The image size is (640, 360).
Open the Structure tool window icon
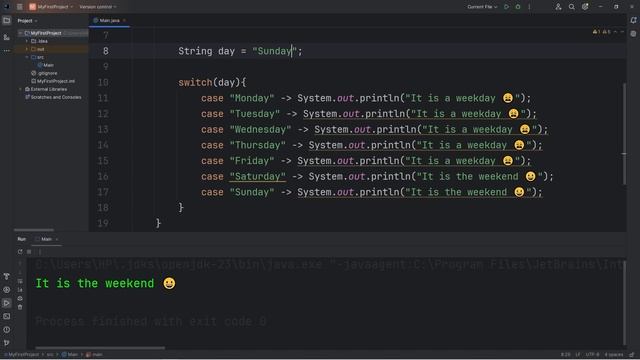pos(7,38)
